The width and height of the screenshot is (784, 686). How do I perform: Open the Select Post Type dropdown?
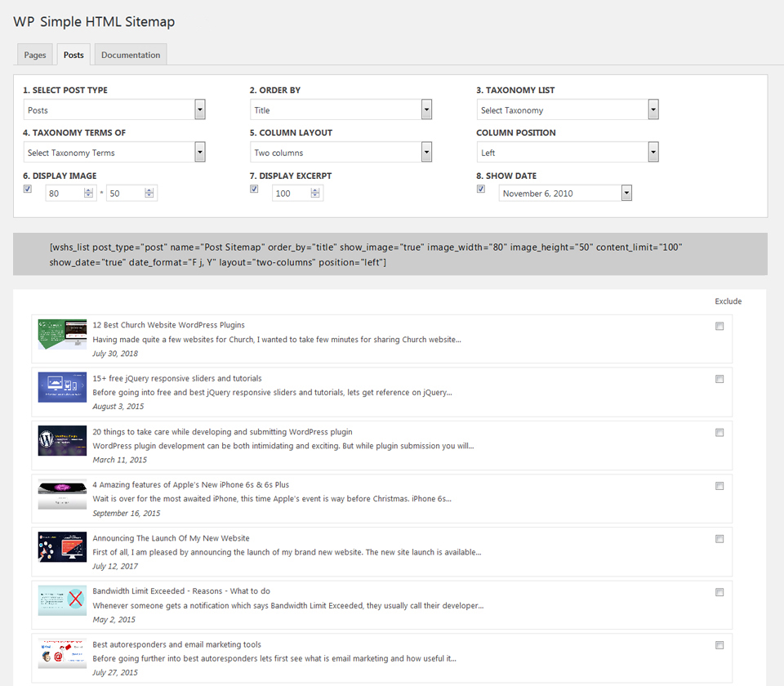[x=114, y=110]
